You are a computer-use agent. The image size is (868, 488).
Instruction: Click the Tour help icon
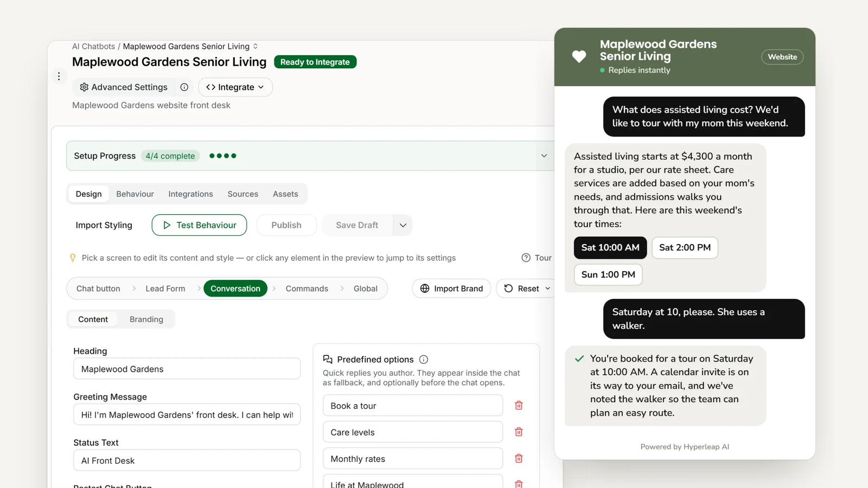pos(526,258)
